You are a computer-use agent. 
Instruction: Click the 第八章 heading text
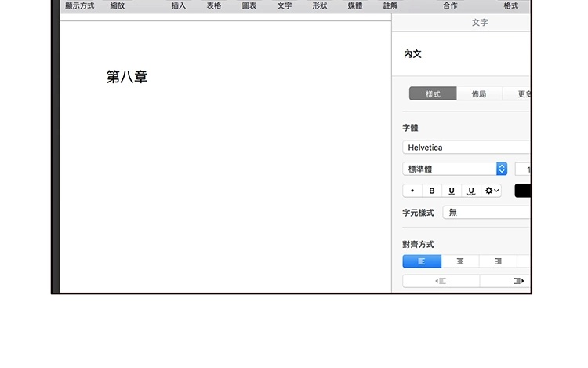(127, 77)
